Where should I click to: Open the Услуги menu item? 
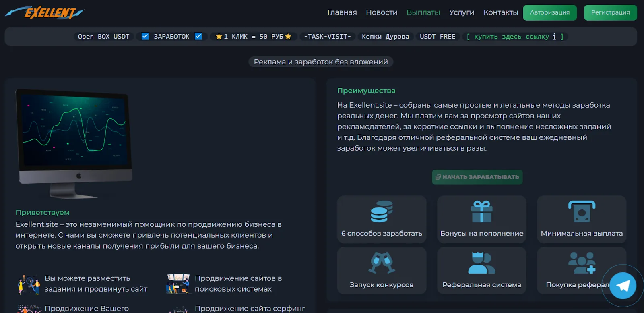462,12
